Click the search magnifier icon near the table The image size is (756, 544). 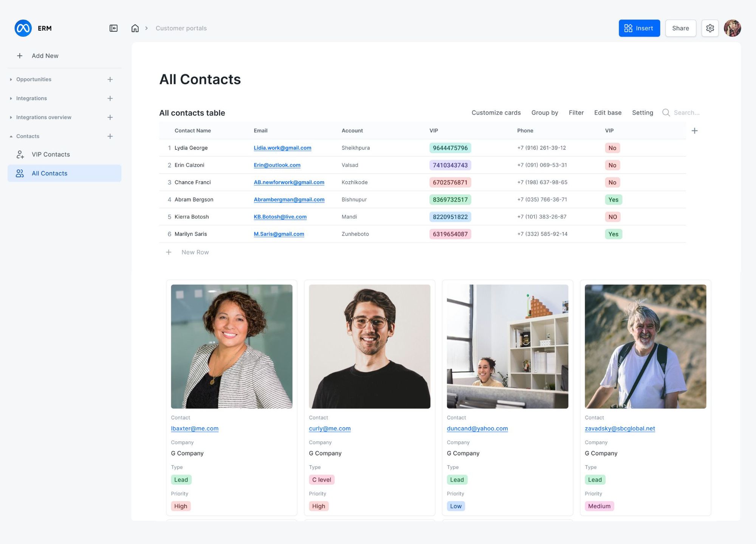click(666, 112)
